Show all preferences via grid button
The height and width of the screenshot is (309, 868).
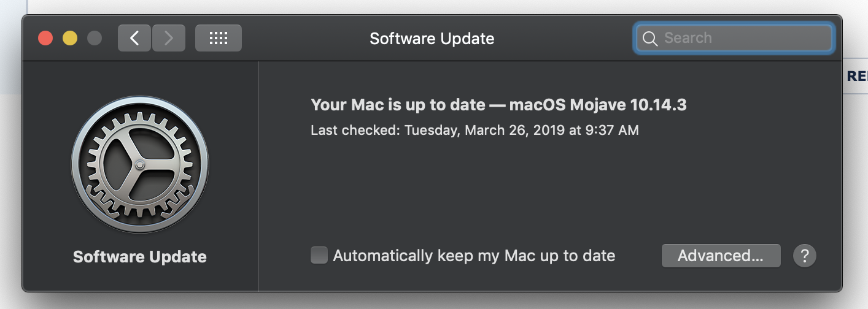(x=218, y=38)
